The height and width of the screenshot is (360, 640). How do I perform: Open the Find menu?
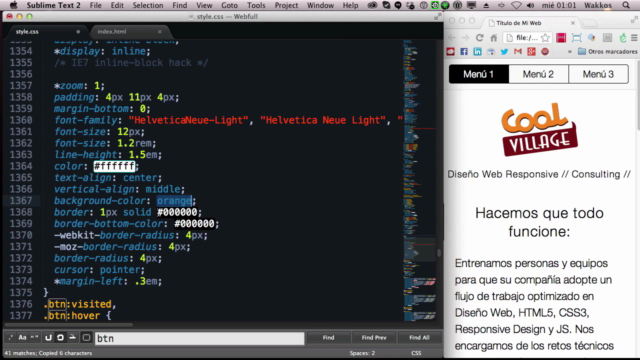(x=180, y=5)
